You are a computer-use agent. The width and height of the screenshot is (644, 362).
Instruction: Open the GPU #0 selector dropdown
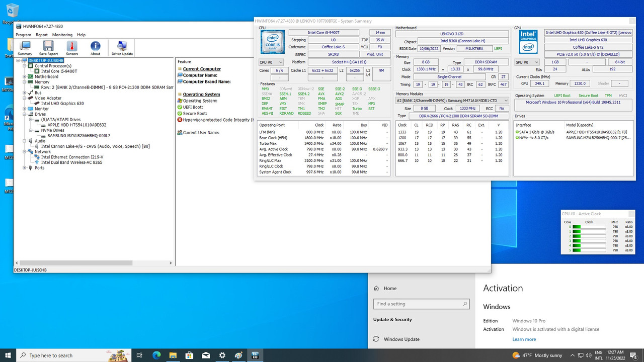click(x=527, y=62)
